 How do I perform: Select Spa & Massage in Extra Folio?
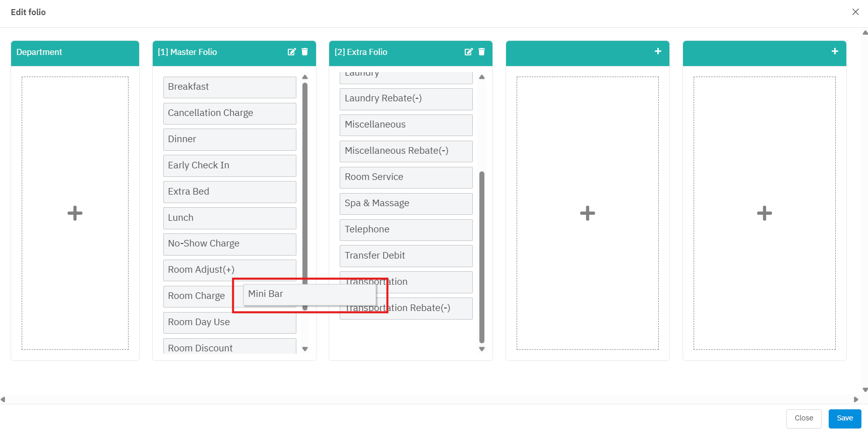point(406,204)
